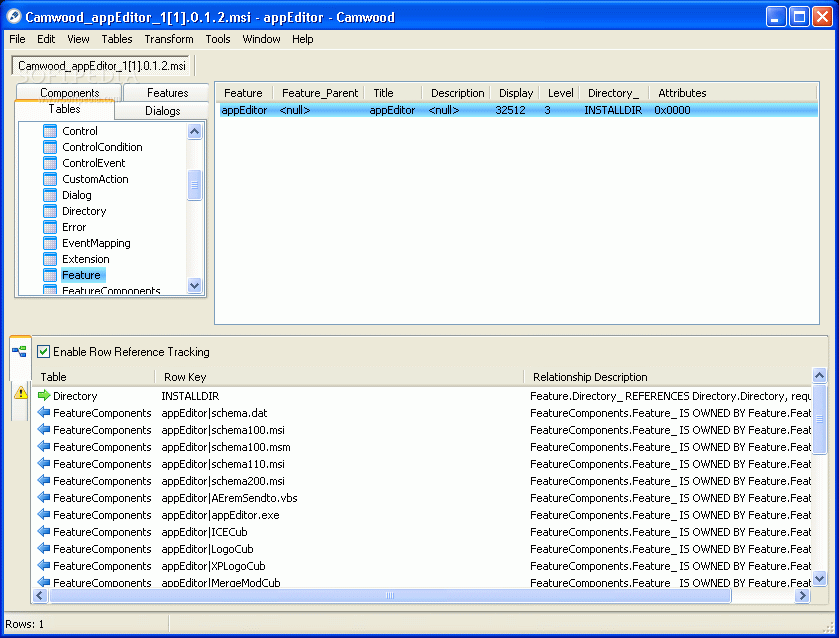Click green arrow icon on Directory row
The width and height of the screenshot is (839, 638).
coord(44,396)
